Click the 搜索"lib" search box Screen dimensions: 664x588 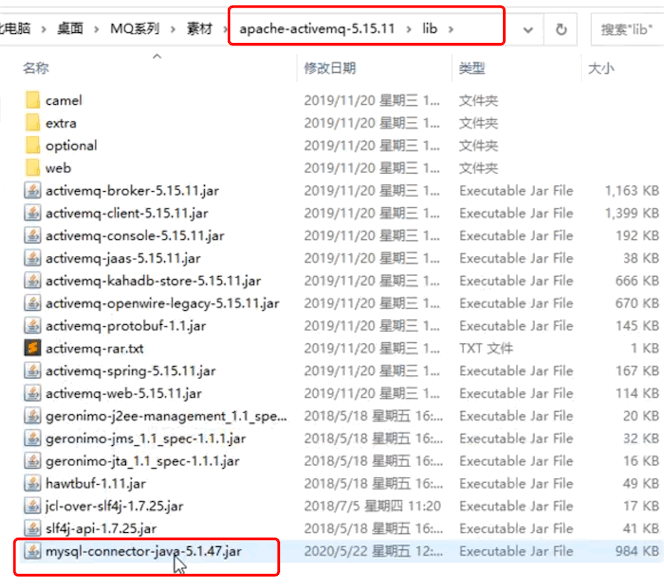[x=627, y=29]
